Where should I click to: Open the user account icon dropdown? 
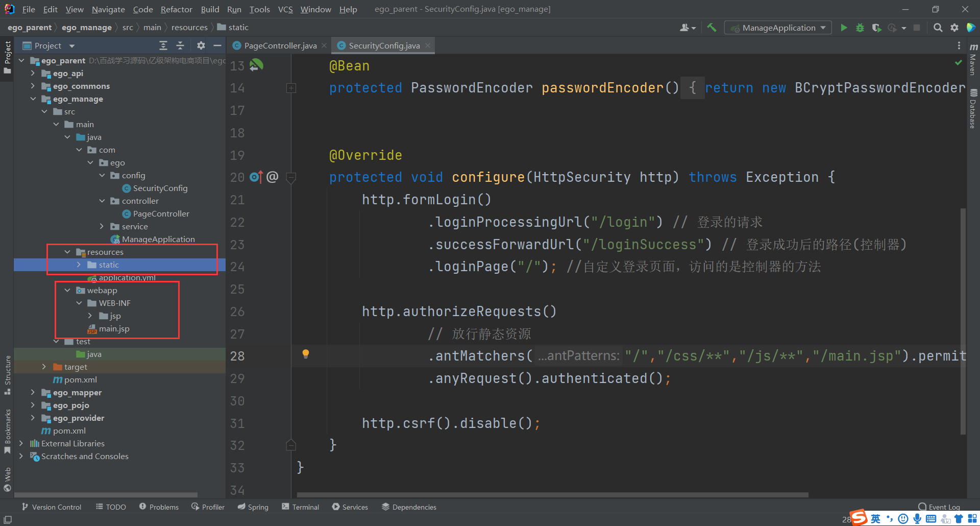(x=688, y=28)
